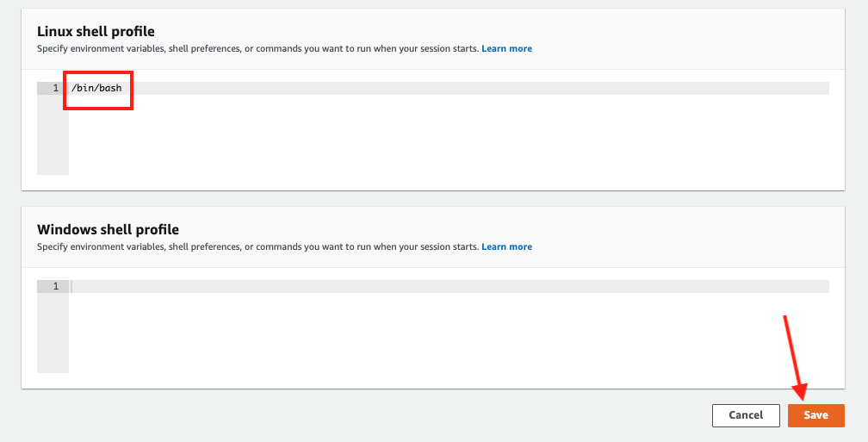Select line number 1 in Linux editor gutter
Image resolution: width=868 pixels, height=442 pixels.
click(x=56, y=89)
